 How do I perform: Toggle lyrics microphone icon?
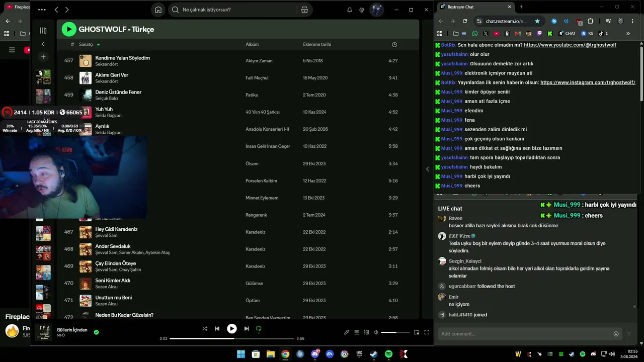(347, 332)
